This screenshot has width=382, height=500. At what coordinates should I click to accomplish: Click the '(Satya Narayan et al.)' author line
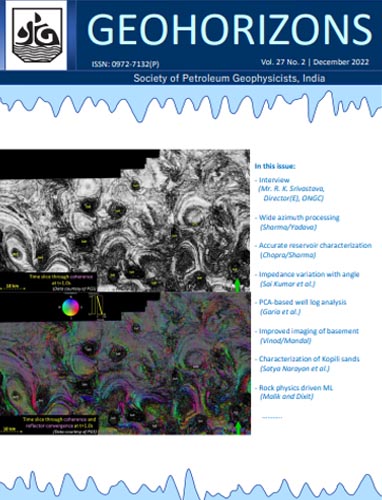coord(295,369)
